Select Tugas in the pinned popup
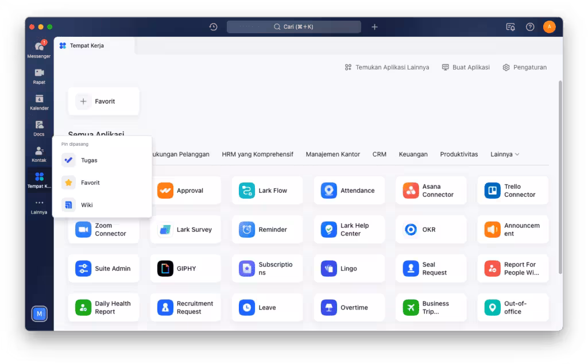The image size is (588, 364). (x=102, y=160)
